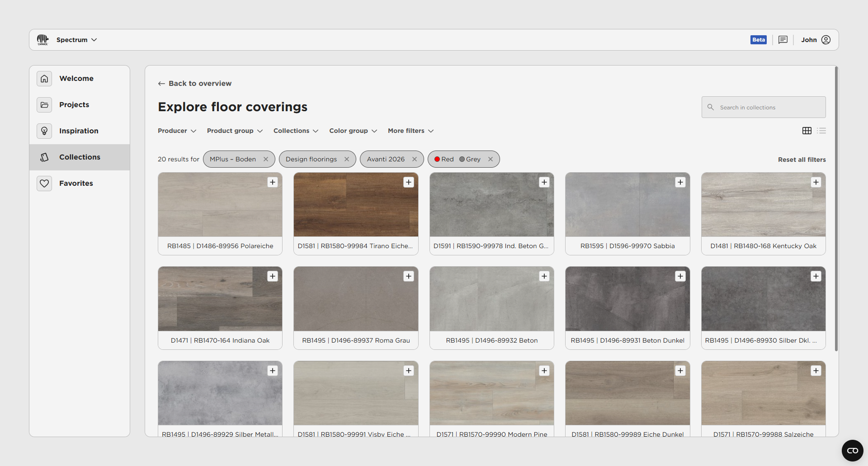Clear the Red Grey color filter
The width and height of the screenshot is (868, 466).
click(490, 159)
